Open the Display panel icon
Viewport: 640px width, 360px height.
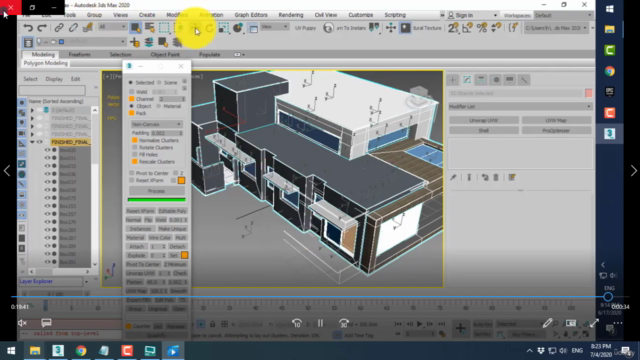tap(510, 80)
